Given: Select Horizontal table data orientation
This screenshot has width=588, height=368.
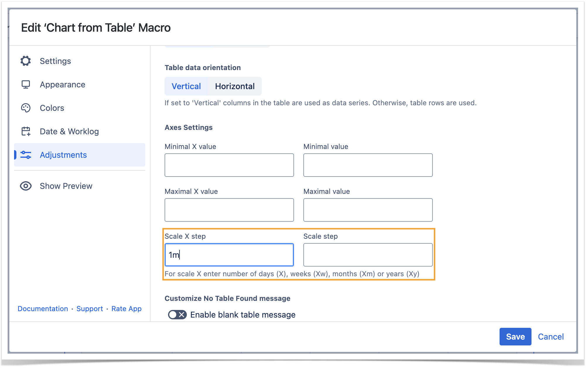Looking at the screenshot, I should point(235,86).
